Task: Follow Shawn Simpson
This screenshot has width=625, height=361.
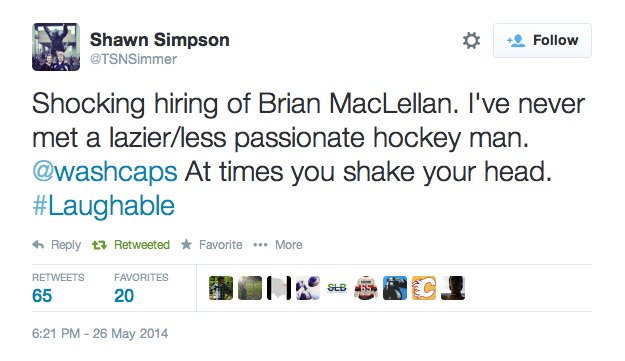Action: pos(542,40)
